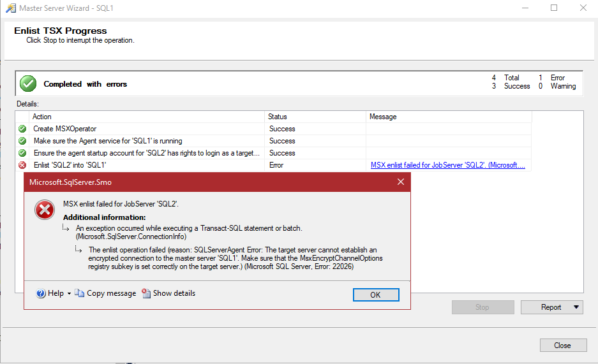Close the Master Server Wizard window with X

583,8
